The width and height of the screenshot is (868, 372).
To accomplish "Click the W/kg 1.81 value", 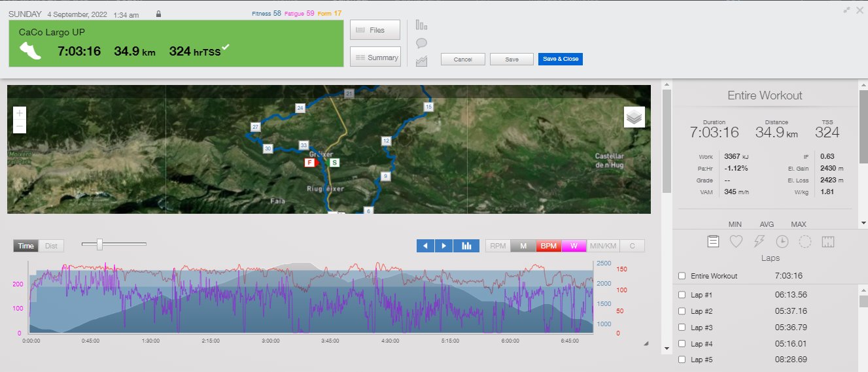I will tap(827, 192).
